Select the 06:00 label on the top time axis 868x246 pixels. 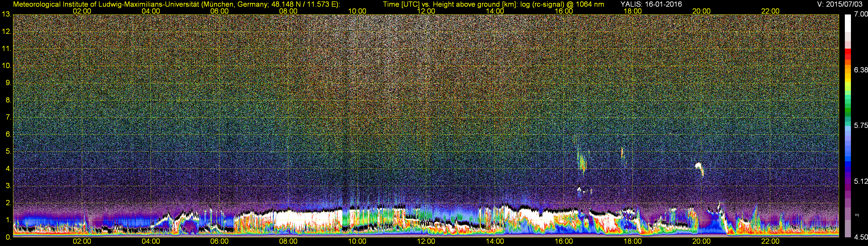[219, 11]
